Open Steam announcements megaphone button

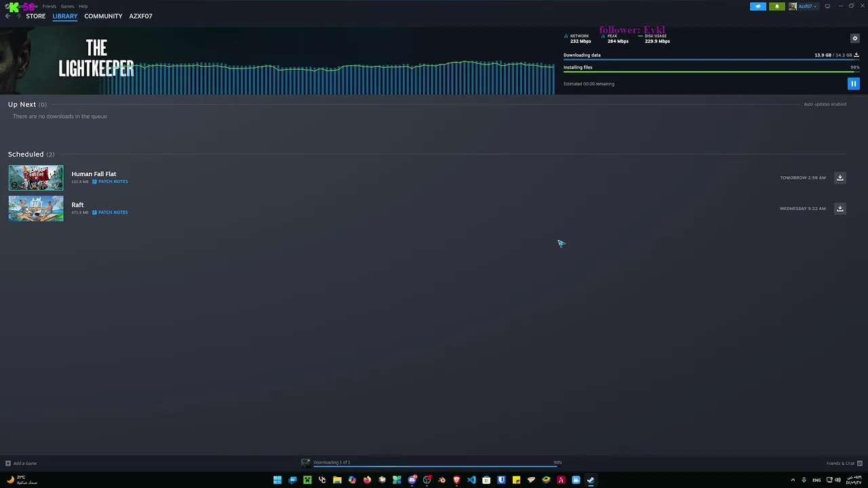pos(758,6)
